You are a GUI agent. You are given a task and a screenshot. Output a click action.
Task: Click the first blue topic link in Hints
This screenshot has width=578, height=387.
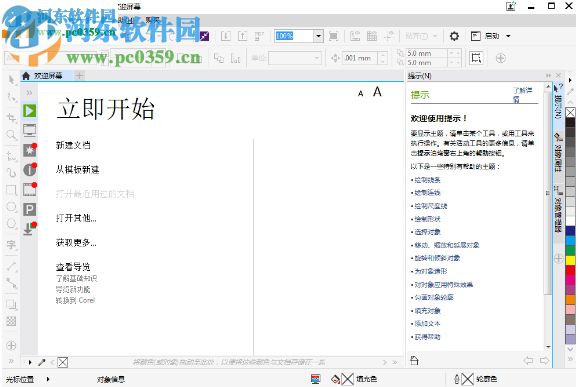click(x=427, y=180)
